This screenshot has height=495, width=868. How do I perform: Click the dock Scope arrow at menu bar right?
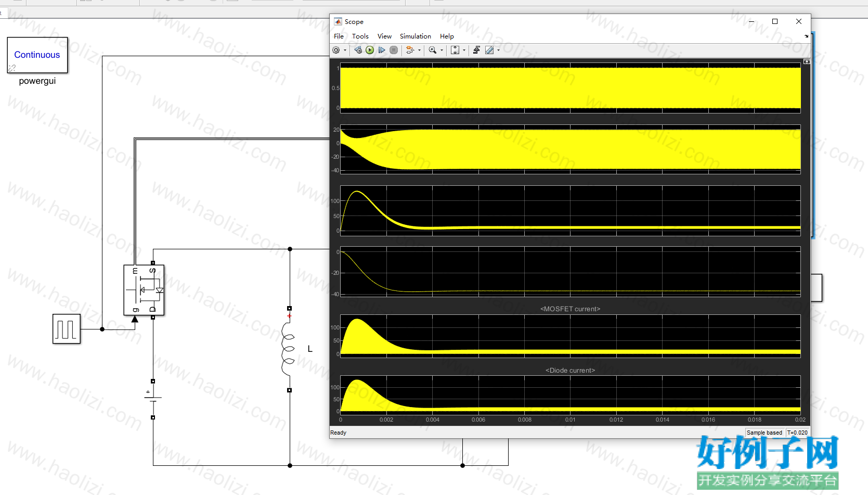[807, 36]
